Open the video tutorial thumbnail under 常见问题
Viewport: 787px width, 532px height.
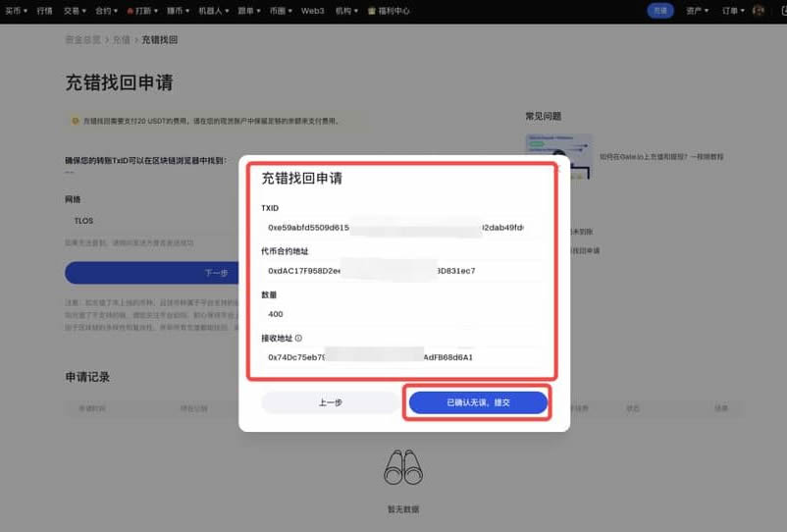[x=559, y=157]
